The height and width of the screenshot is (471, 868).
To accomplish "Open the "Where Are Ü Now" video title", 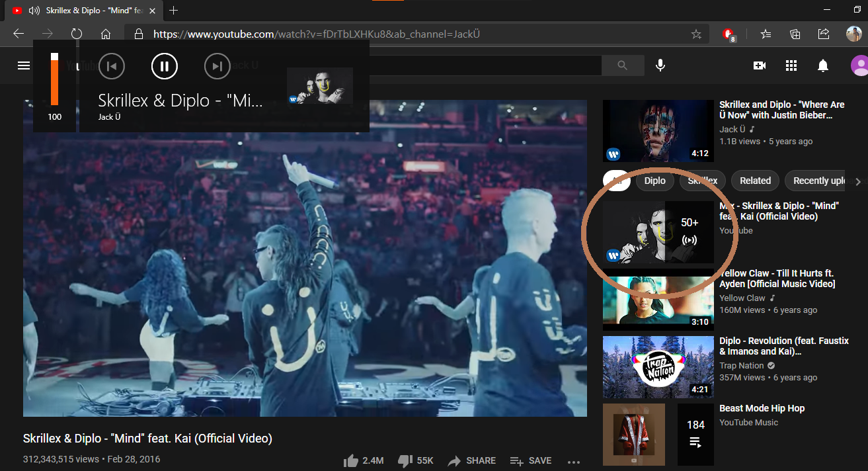I will [782, 110].
